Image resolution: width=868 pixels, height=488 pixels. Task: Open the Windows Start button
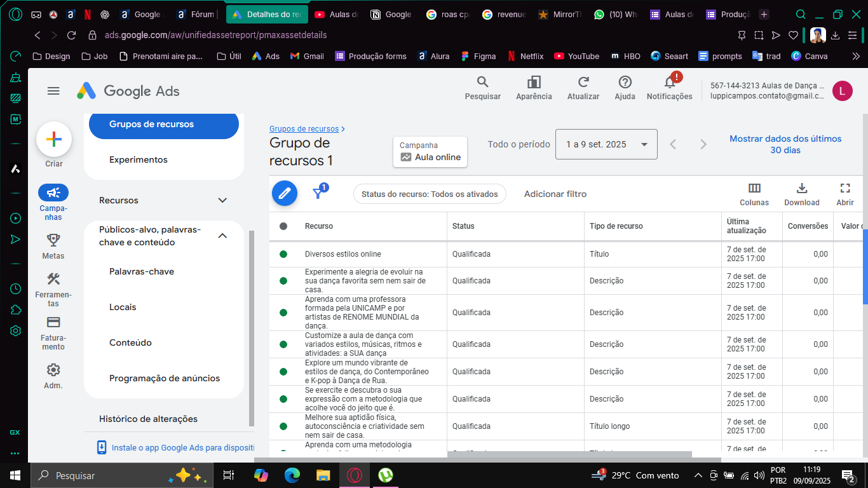point(15,475)
